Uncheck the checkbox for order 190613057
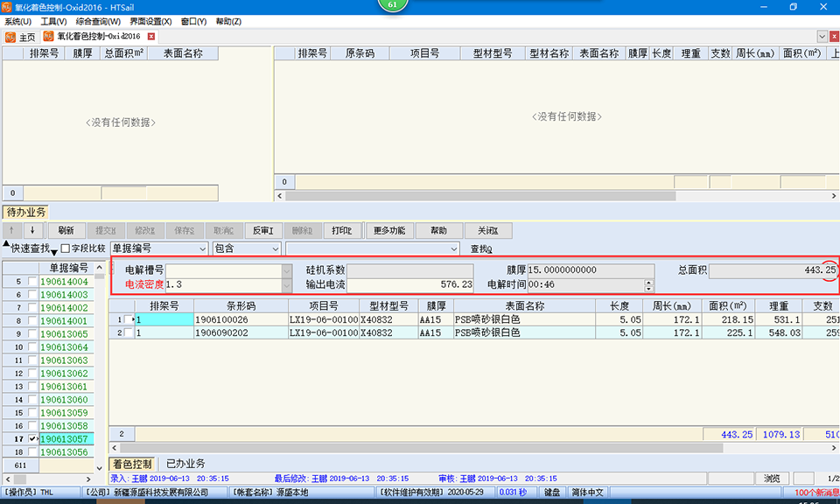Image resolution: width=840 pixels, height=504 pixels. (x=32, y=439)
